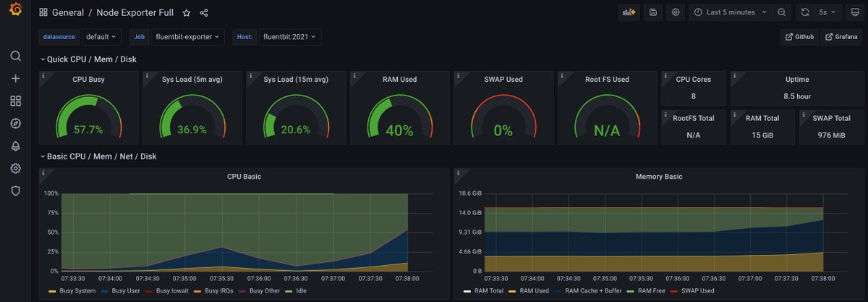Open the Grafana link button

pos(841,37)
